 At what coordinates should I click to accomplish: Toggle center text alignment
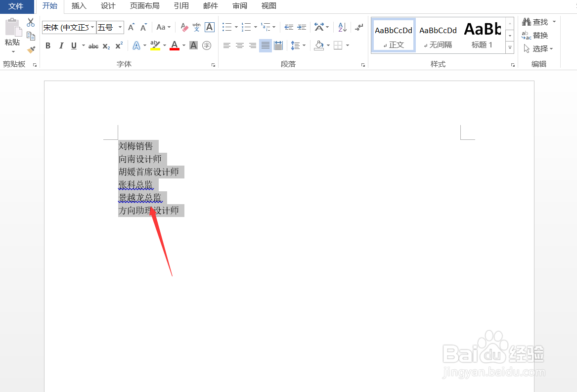point(239,45)
